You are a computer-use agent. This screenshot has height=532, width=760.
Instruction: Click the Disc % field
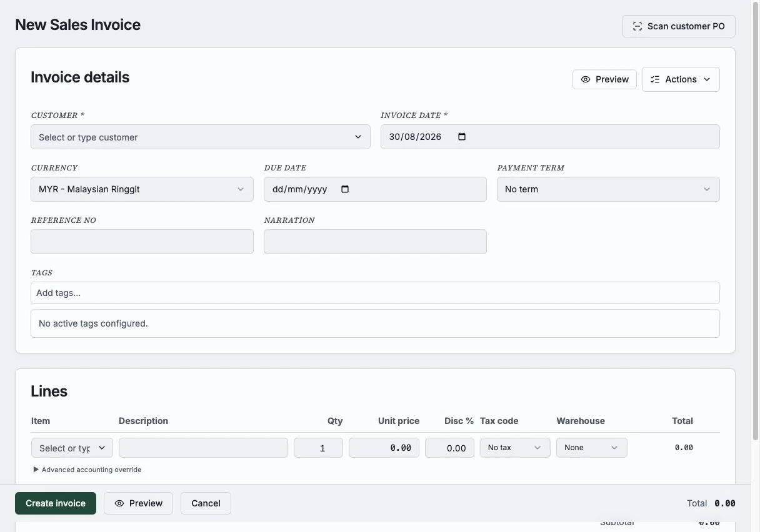tap(449, 448)
